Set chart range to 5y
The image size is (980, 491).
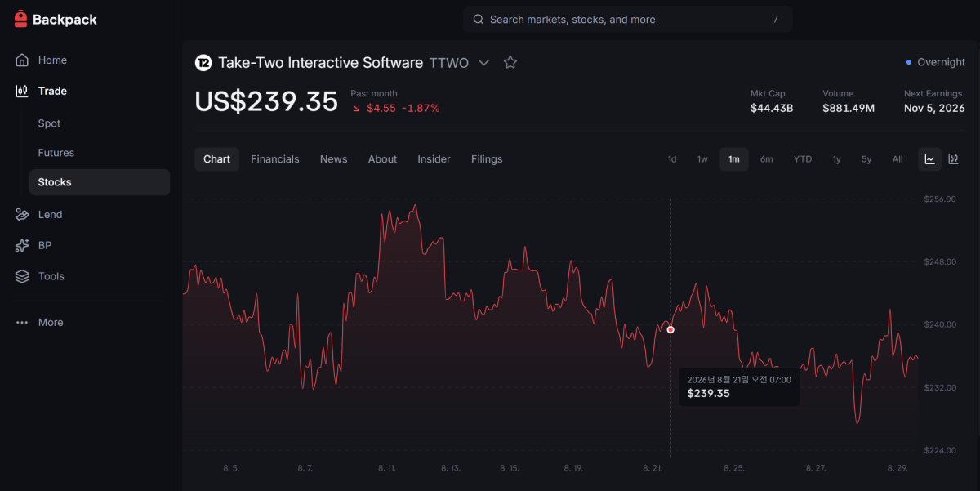coord(866,159)
